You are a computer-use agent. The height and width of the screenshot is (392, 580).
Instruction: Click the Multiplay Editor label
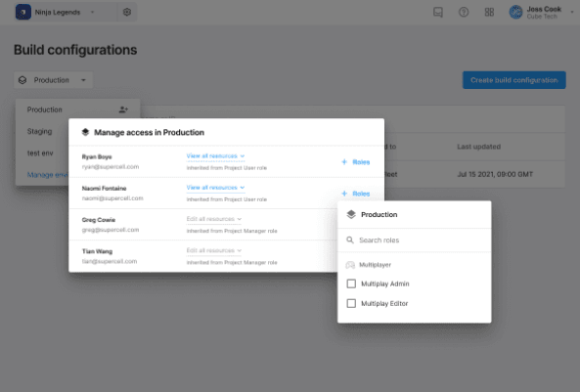[x=384, y=303]
